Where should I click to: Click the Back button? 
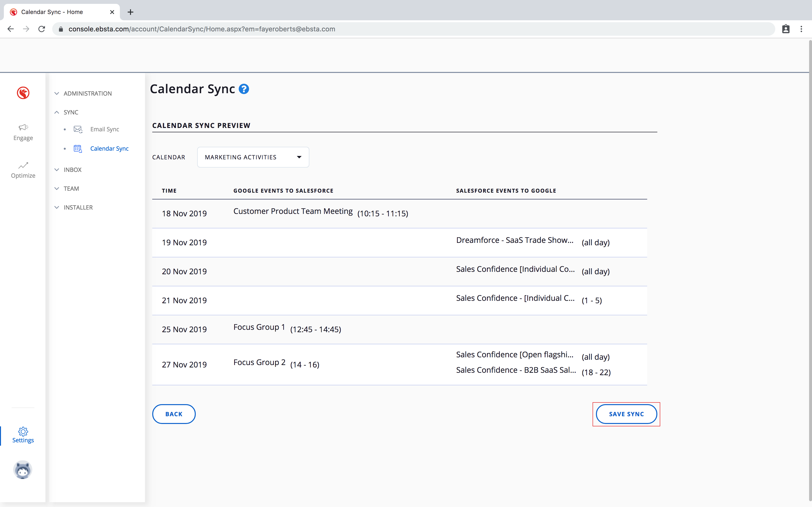coord(174,414)
